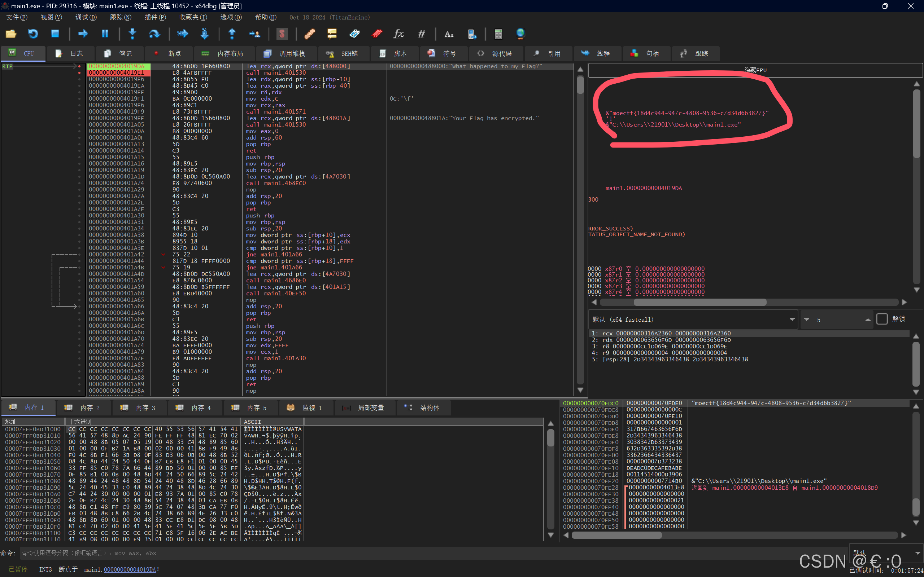Decrease argument count spinner from 5
This screenshot has width=924, height=577.
coord(807,320)
